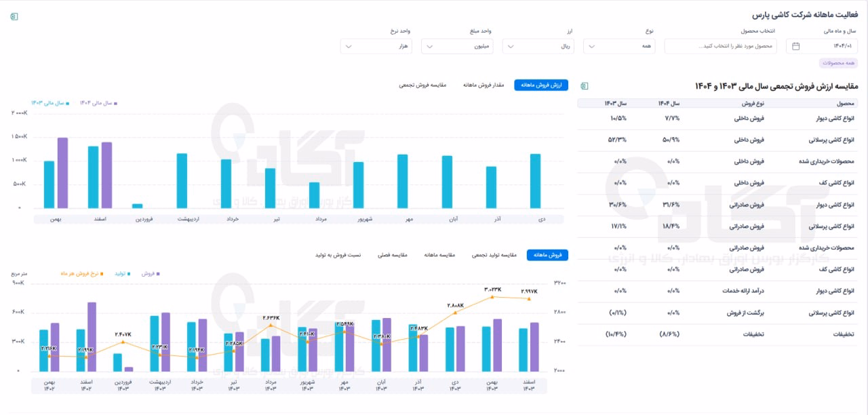Toggle the سال مالی ۱۴۰۴ legend series
This screenshot has height=415, width=868.
pyautogui.click(x=99, y=103)
